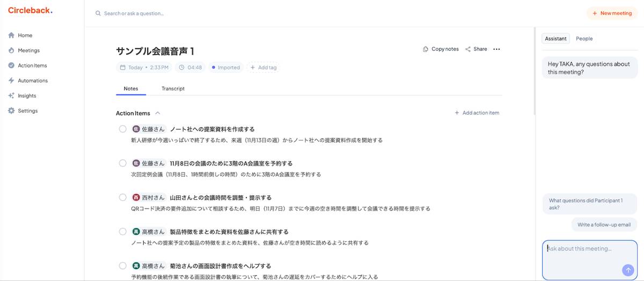Click 西村さん assignee chip
Screen dimensions: 644x281
(x=149, y=197)
